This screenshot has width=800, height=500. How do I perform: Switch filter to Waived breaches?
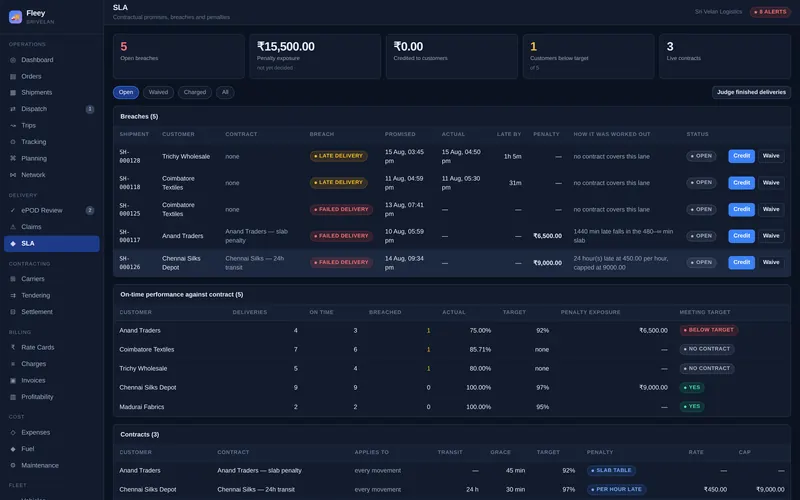158,92
